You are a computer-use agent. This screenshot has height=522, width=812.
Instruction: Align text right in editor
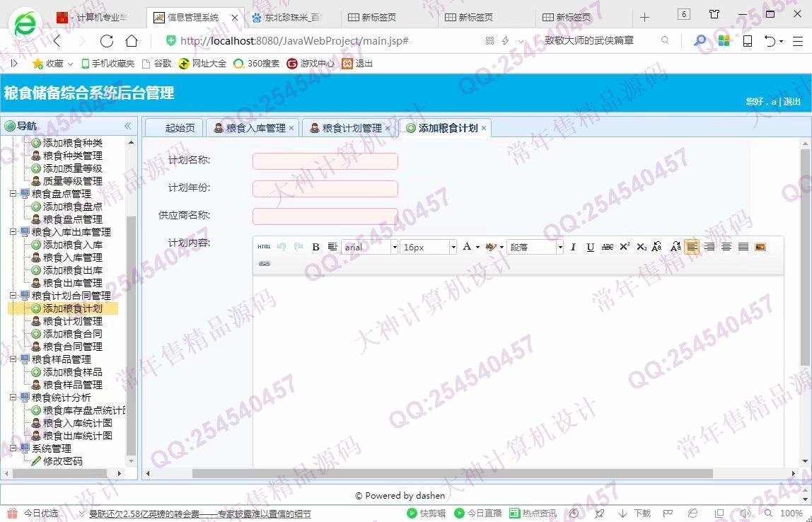pos(709,247)
